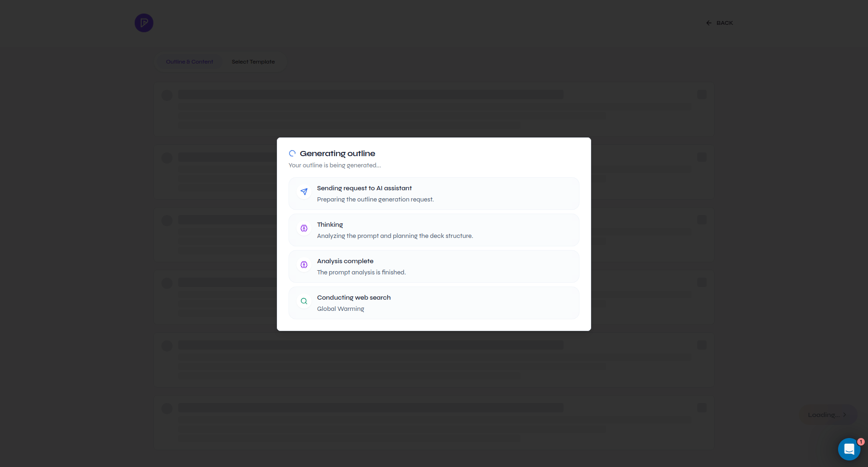868x467 pixels.
Task: Click the magnifier icon for web search
Action: pos(304,301)
